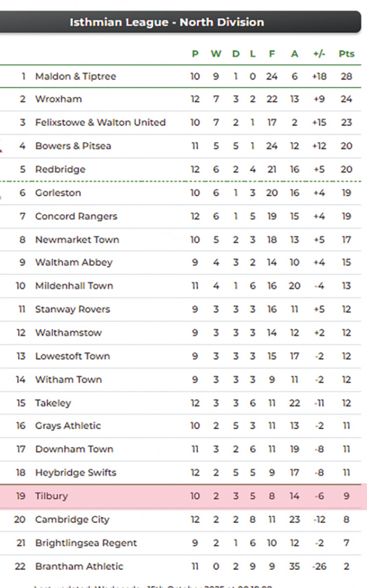
Task: Click the +/- goal difference column header
Action: click(319, 54)
